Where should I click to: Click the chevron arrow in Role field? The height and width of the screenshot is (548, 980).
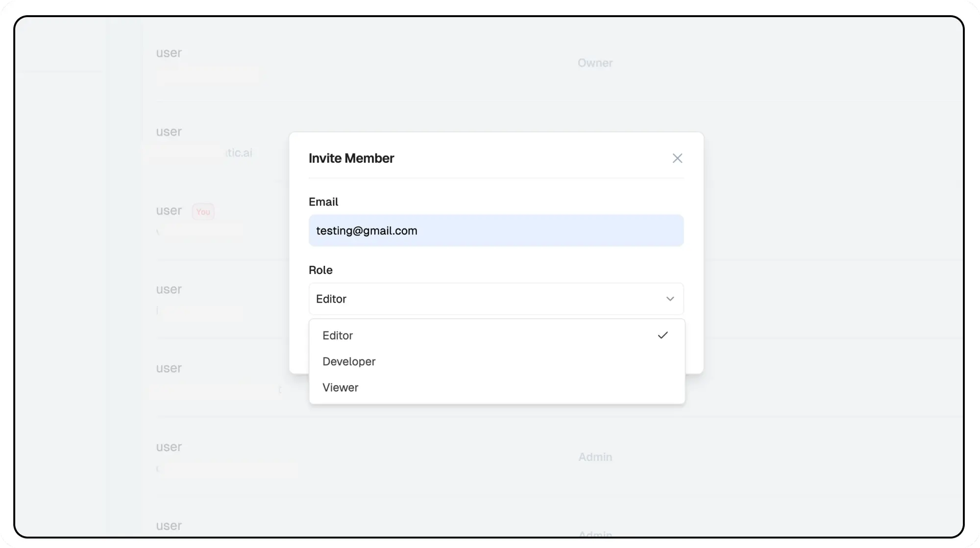[670, 299]
